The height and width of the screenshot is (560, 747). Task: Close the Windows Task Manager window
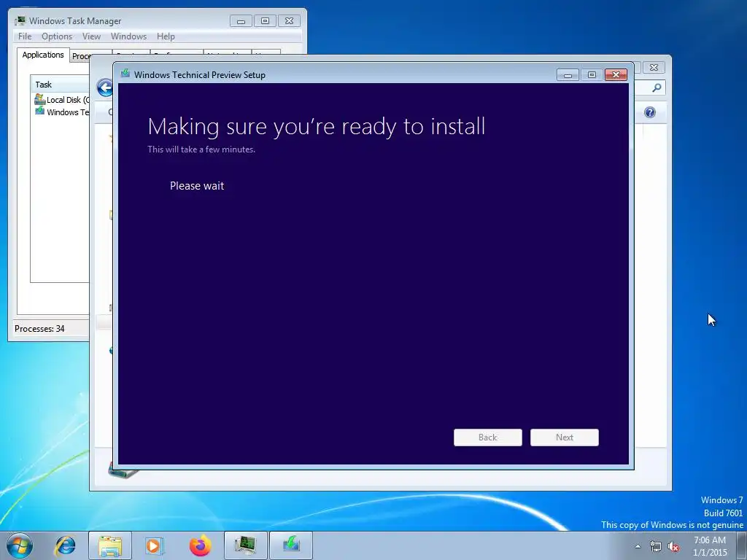click(289, 21)
